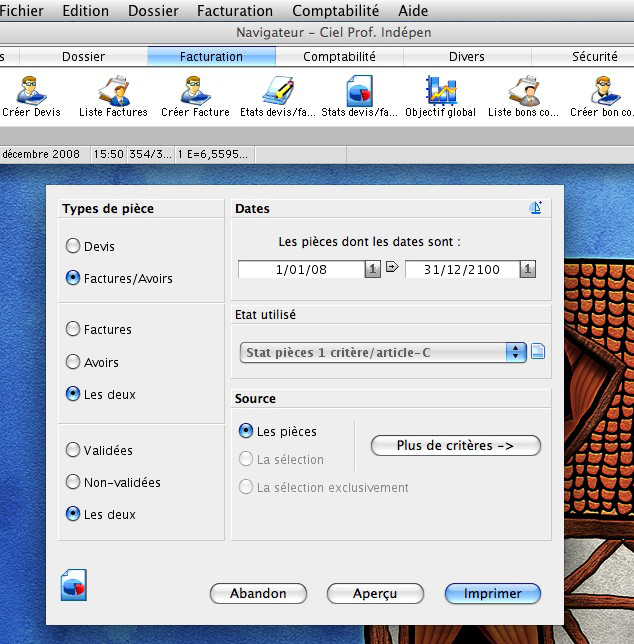Click the Aperçu button

(375, 593)
